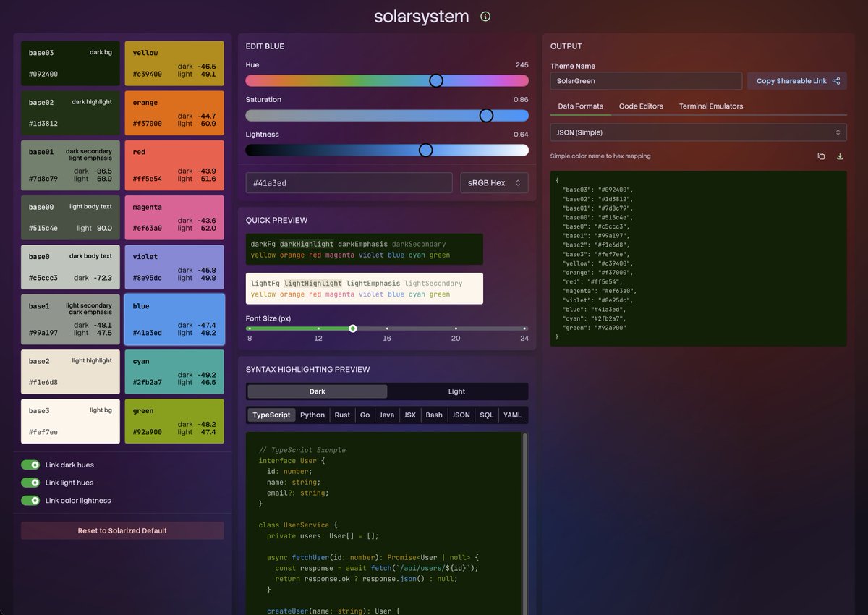Select the YAML language tab
Image resolution: width=868 pixels, height=615 pixels.
click(512, 415)
